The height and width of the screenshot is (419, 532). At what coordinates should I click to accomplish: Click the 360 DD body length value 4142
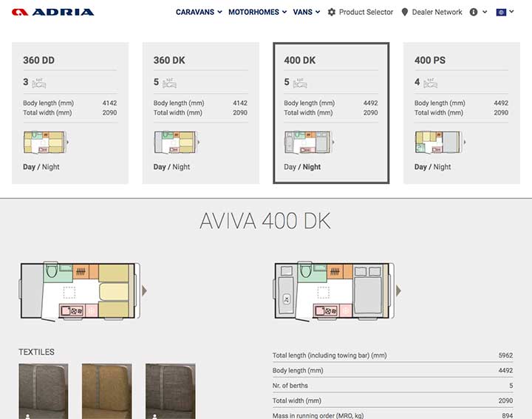point(109,103)
